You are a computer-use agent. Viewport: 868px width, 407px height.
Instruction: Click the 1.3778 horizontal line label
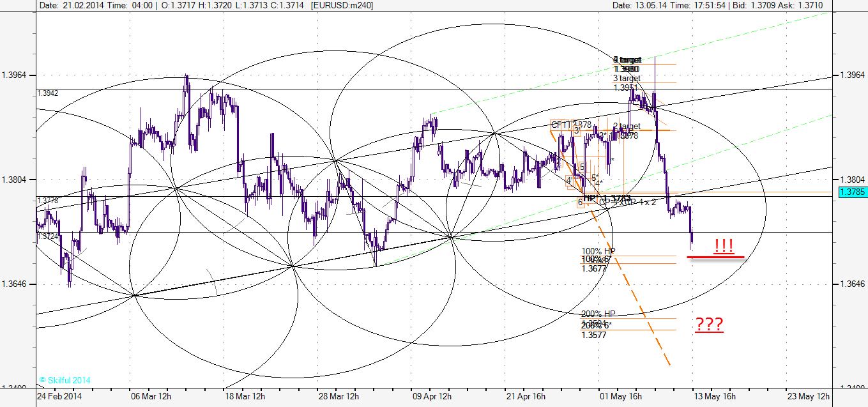(x=48, y=201)
